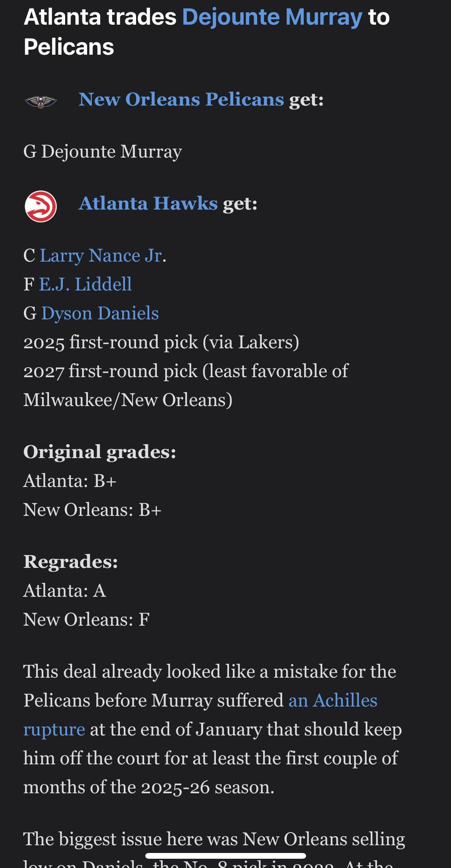
Task: Tap the 'New Orleans: F' regrade line
Action: [x=86, y=619]
